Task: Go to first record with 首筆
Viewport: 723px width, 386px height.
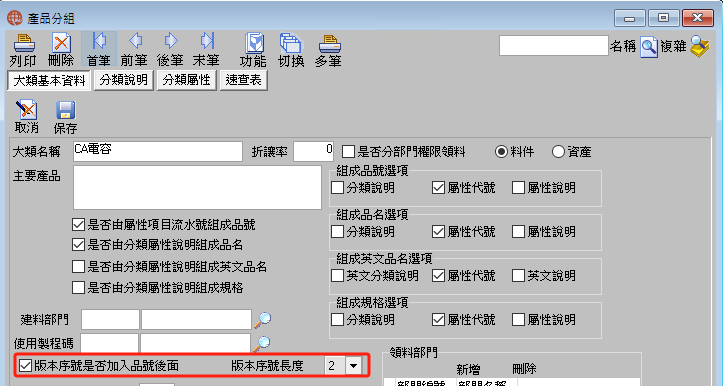Action: (99, 42)
